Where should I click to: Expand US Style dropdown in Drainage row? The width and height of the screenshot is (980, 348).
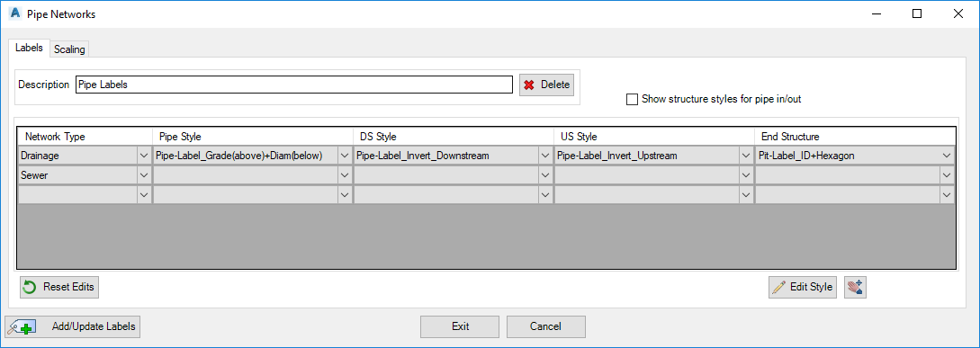[746, 156]
